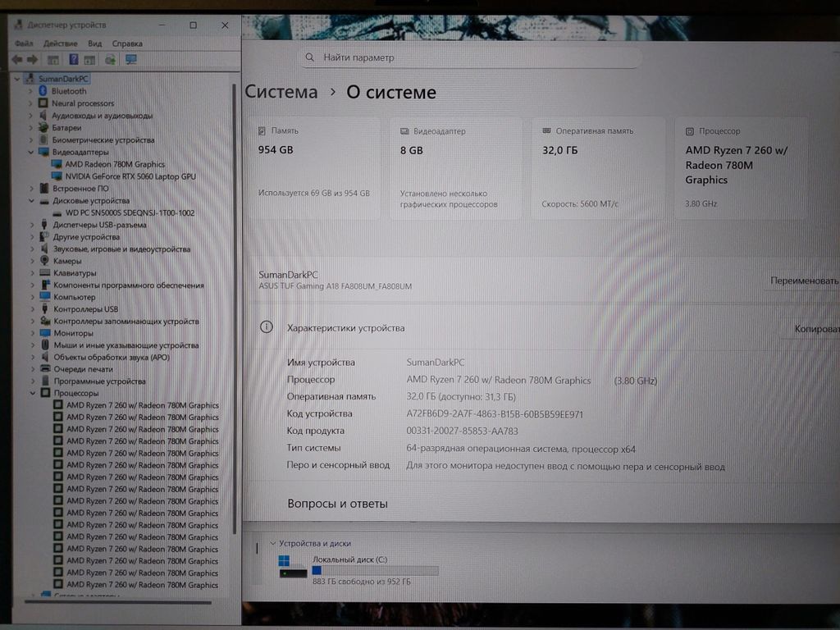Screen dimensions: 840x630
Task: Click the info icon beside Характеристики устройства
Action: pos(266,327)
